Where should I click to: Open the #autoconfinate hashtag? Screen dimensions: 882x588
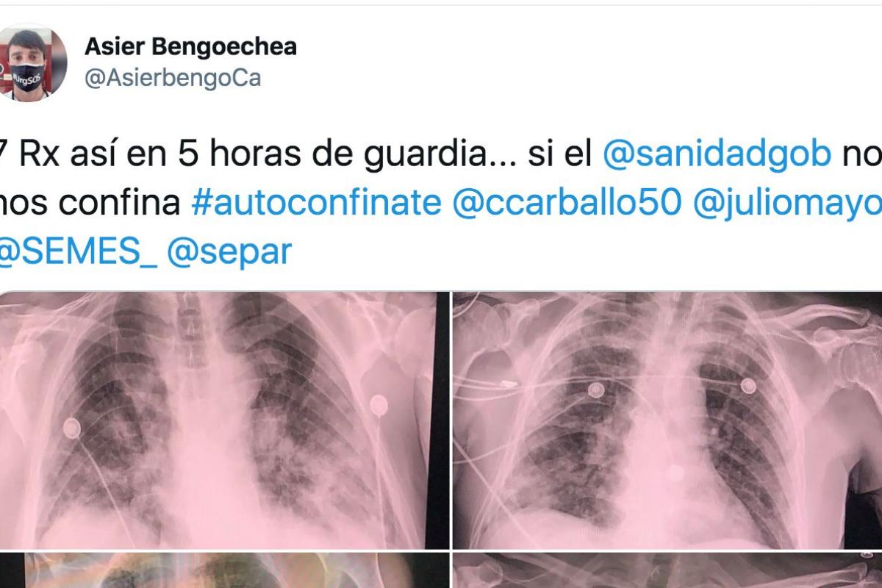tap(316, 204)
